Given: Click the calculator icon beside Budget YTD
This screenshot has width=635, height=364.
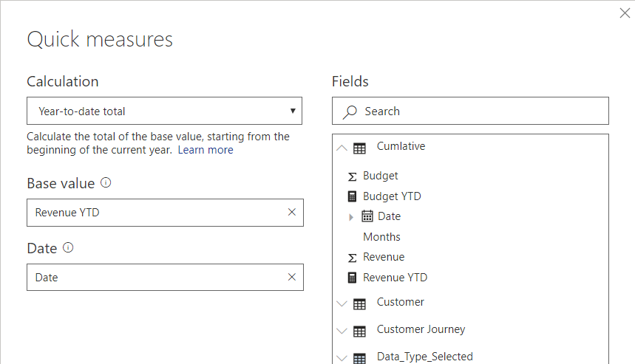Looking at the screenshot, I should [353, 196].
